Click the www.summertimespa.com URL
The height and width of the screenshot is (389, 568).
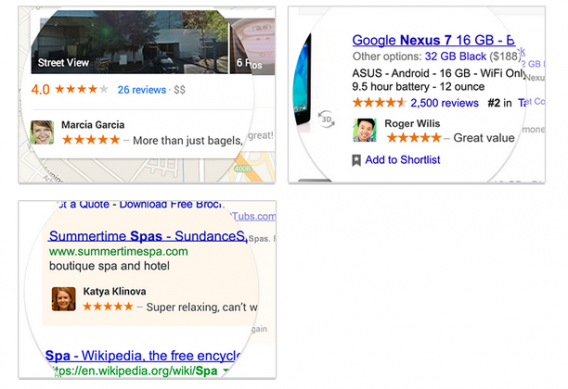118,251
